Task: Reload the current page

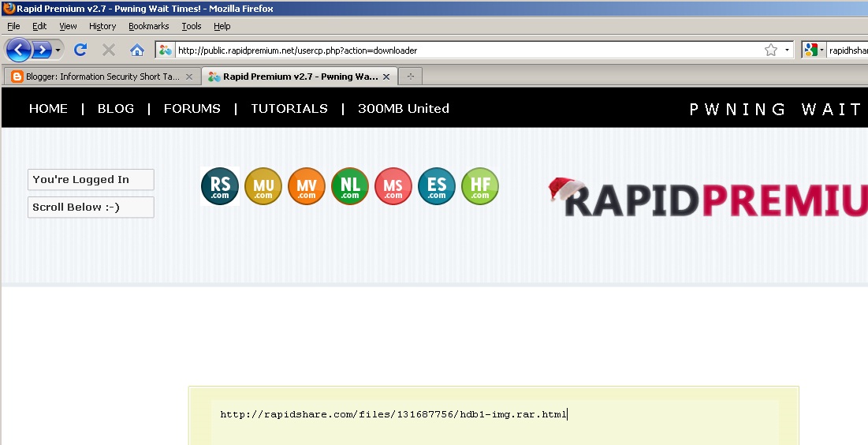Action: pyautogui.click(x=80, y=50)
